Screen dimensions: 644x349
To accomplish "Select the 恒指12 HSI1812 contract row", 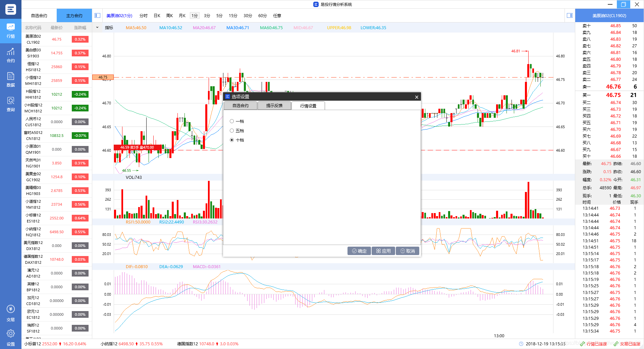I will 57,67.
